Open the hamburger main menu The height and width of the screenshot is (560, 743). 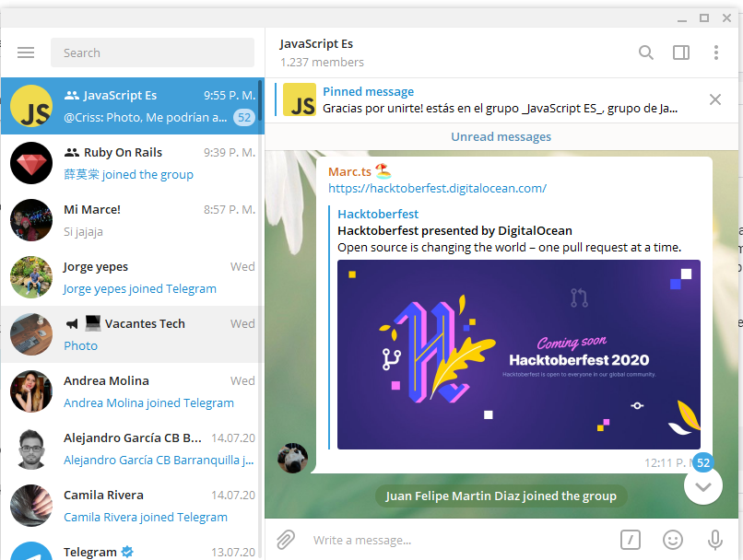coord(26,52)
